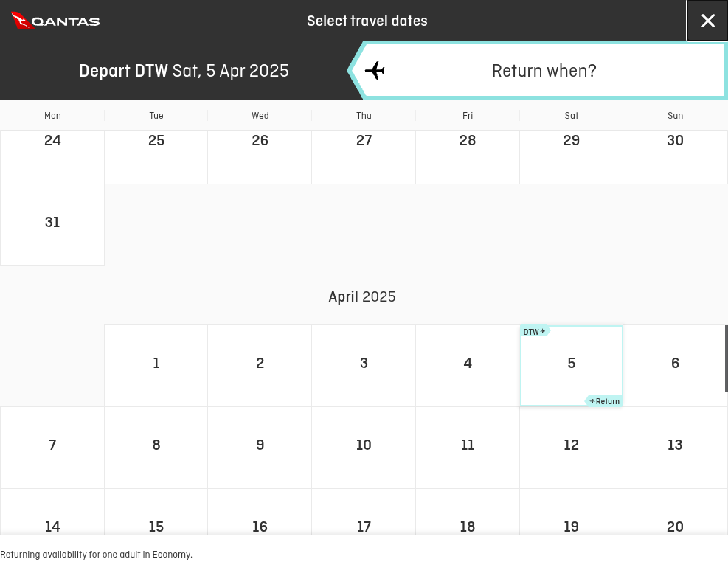Open the Depart DTW date tab
This screenshot has height=573, width=728.
[x=184, y=71]
